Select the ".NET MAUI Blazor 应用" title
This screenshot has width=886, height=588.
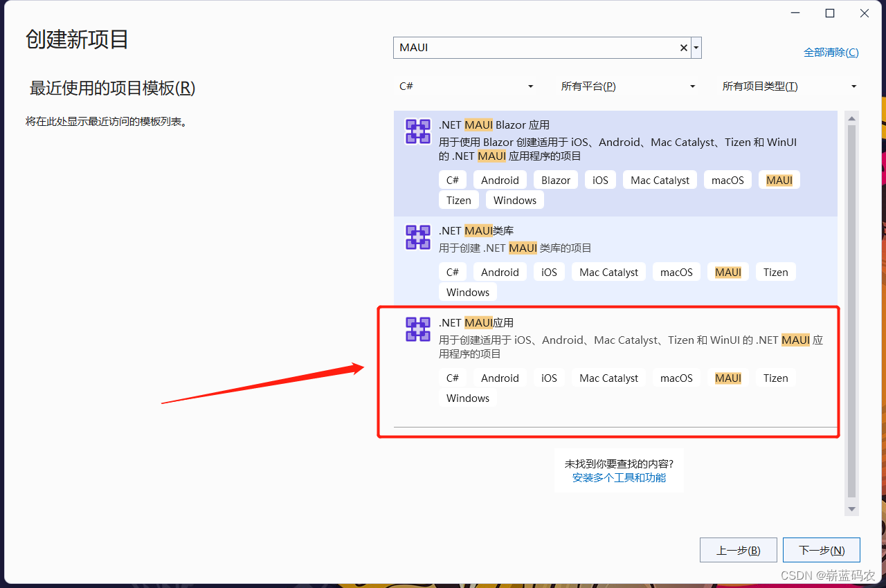pos(494,125)
